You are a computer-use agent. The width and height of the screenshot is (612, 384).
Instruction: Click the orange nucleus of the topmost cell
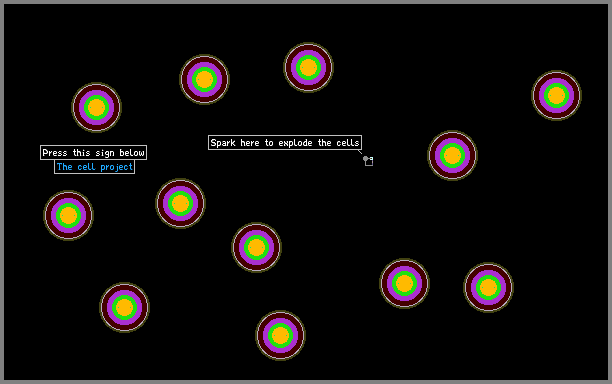(308, 68)
